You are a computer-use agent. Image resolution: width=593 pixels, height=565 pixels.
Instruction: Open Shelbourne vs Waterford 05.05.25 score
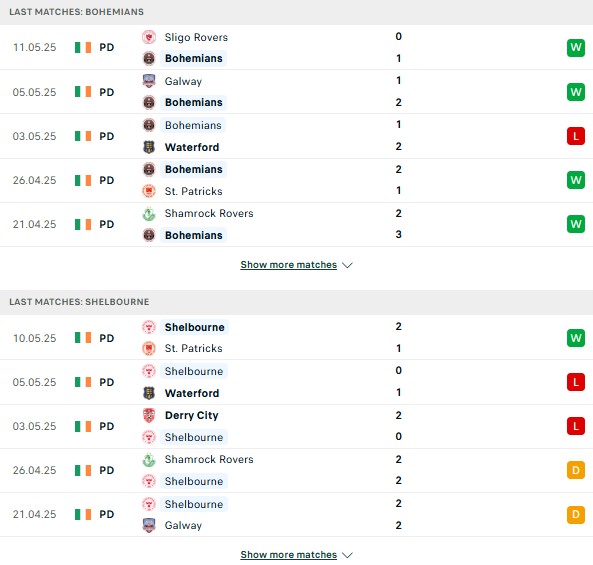(x=399, y=382)
